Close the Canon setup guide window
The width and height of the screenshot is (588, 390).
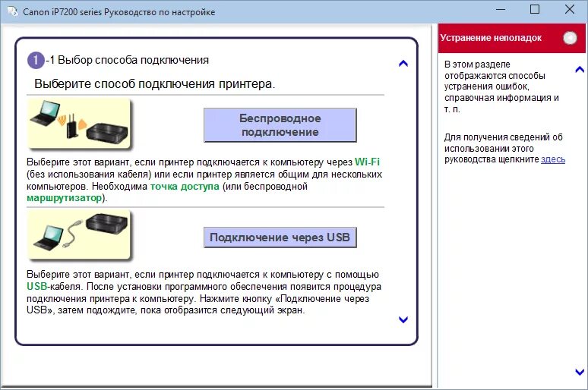click(570, 9)
